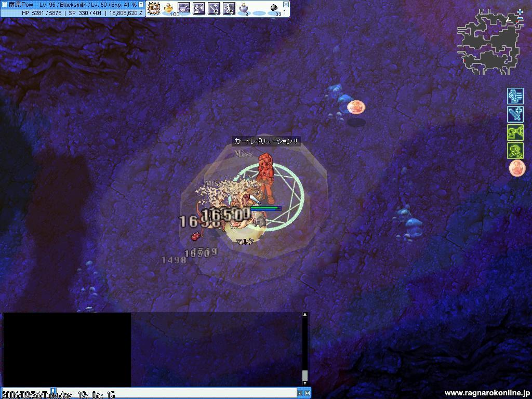Activate the Adrenaline Rush hotbar skill
The width and height of the screenshot is (532, 399).
229,8
